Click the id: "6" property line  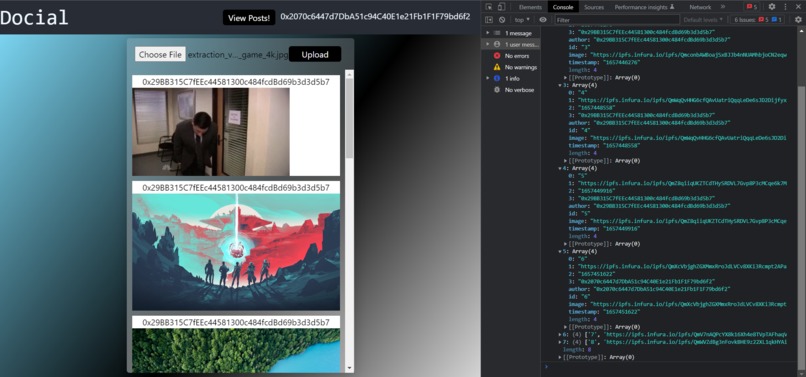coord(579,296)
